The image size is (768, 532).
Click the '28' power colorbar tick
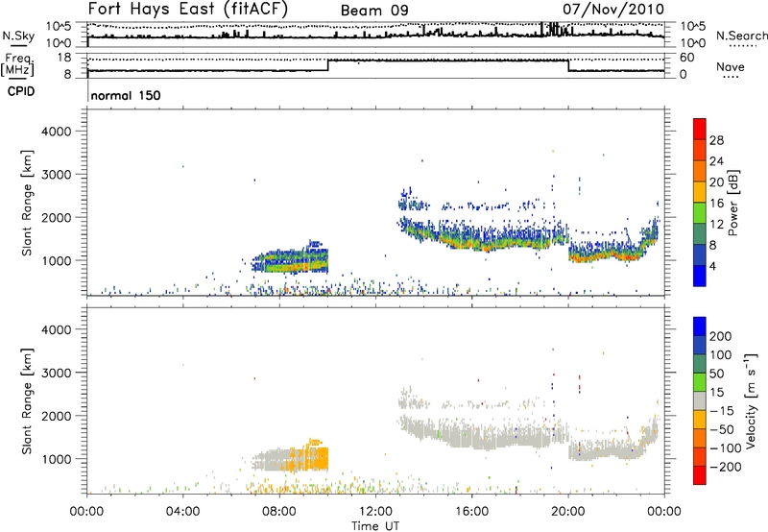(716, 140)
